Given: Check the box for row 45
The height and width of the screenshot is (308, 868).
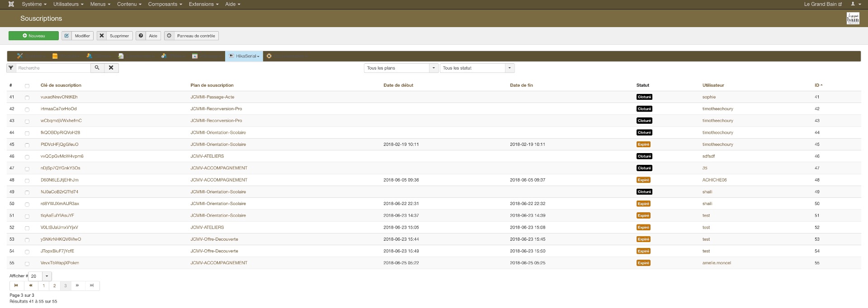Looking at the screenshot, I should 27,145.
